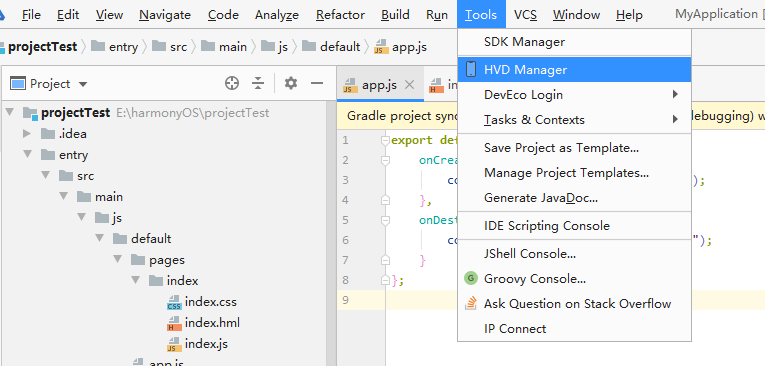765x366 pixels.
Task: Click the index.css file icon
Action: (174, 302)
